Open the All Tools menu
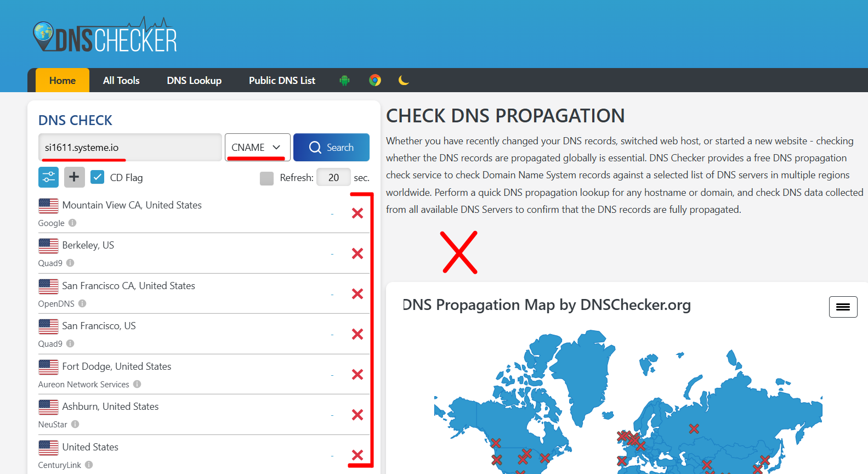Screen dimensions: 868x474 tap(121, 80)
